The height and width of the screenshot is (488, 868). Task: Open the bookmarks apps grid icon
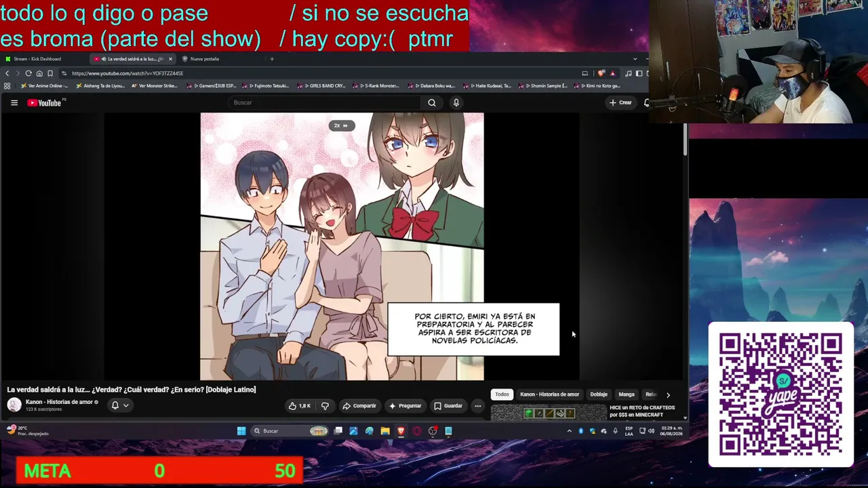pos(7,86)
